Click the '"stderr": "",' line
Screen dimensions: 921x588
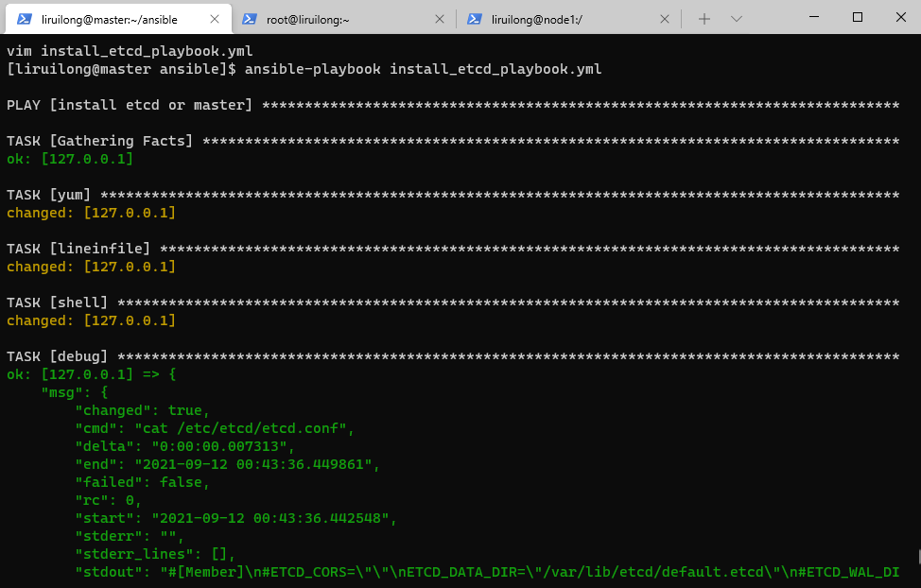pos(130,536)
